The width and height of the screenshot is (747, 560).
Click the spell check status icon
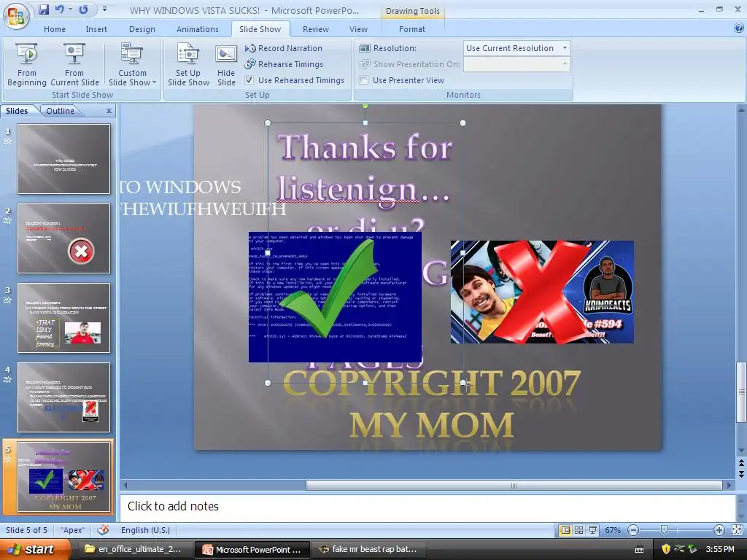point(102,530)
